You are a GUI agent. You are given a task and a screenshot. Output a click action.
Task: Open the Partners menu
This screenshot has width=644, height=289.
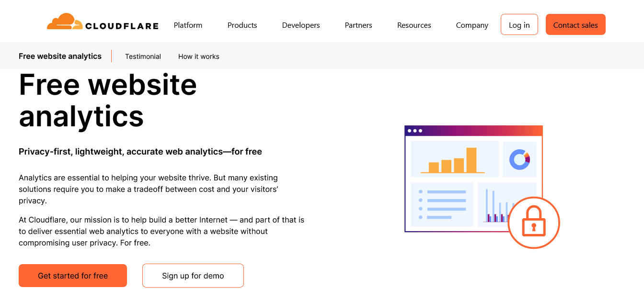358,25
